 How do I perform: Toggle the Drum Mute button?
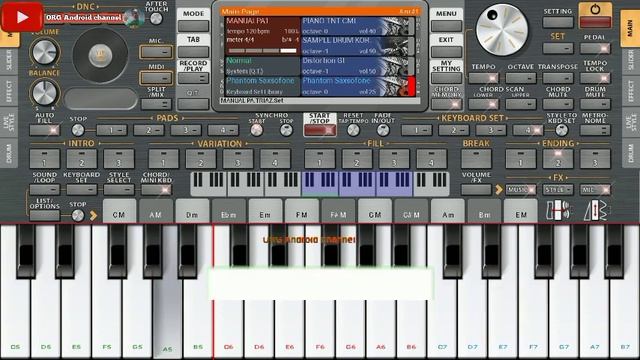[595, 104]
